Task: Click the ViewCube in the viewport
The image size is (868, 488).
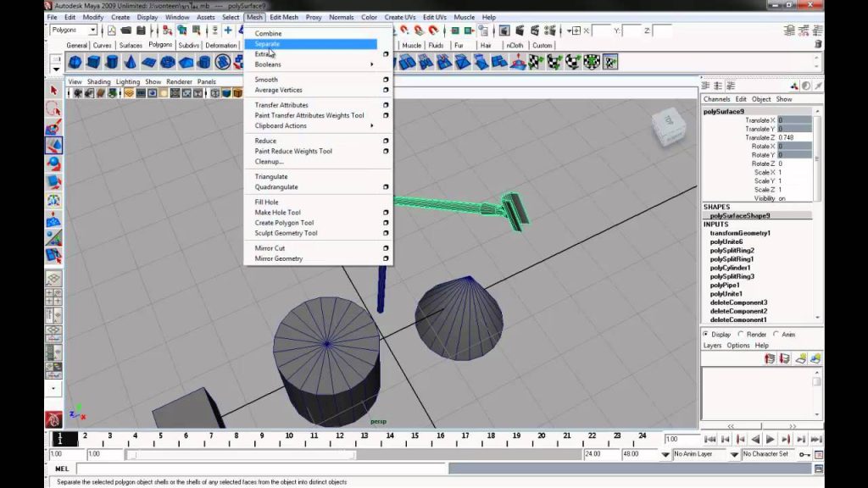Action: tap(669, 126)
